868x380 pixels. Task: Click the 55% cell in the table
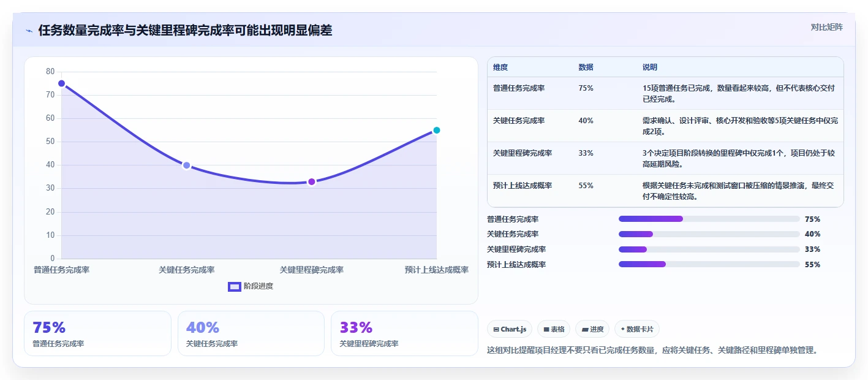pos(586,186)
